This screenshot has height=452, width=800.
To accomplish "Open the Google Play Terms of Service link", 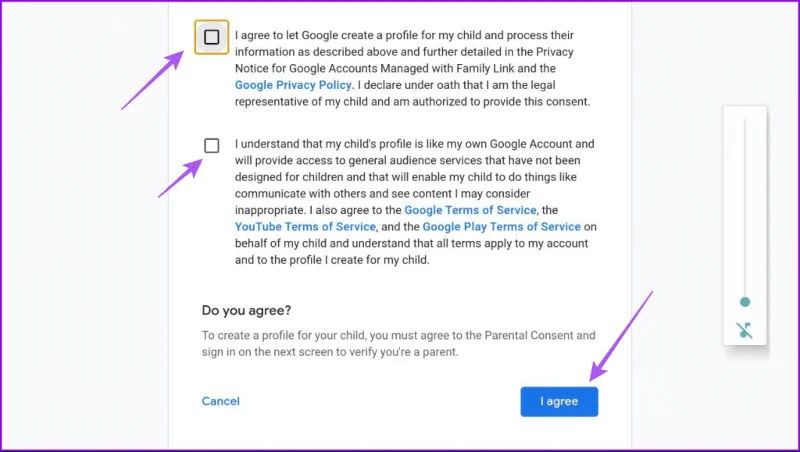I will pos(502,227).
